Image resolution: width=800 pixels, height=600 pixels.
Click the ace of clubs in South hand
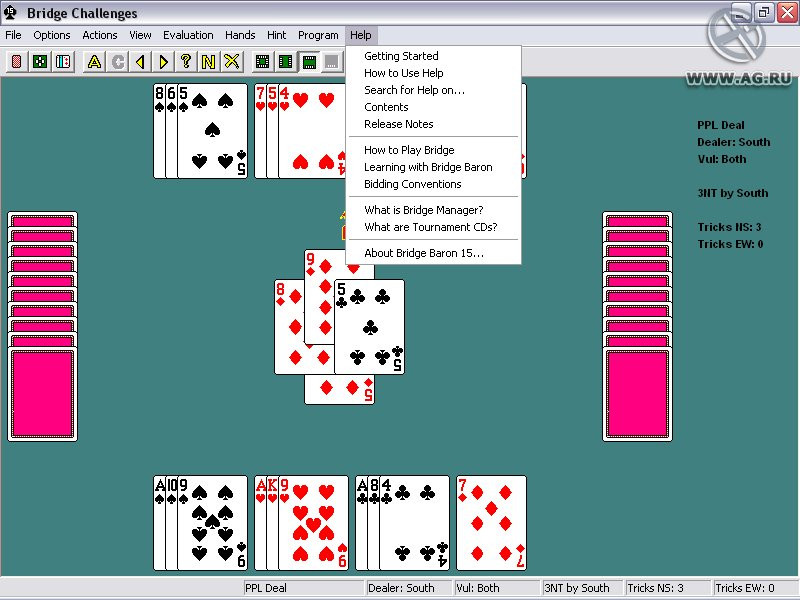361,523
